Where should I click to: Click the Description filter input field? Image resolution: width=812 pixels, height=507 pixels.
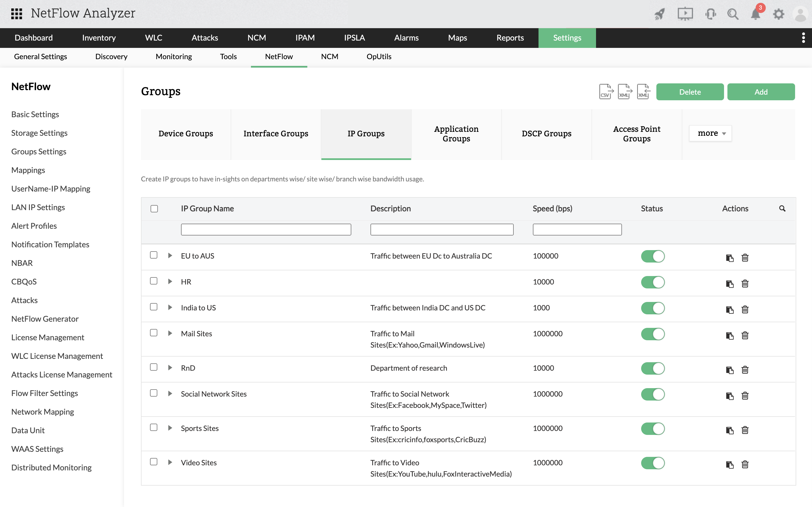coord(442,229)
